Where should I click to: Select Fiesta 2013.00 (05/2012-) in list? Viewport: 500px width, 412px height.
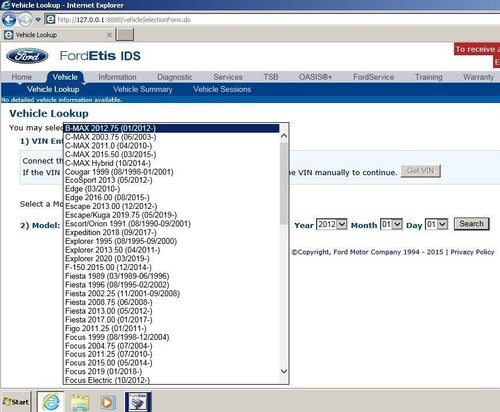coord(172,311)
